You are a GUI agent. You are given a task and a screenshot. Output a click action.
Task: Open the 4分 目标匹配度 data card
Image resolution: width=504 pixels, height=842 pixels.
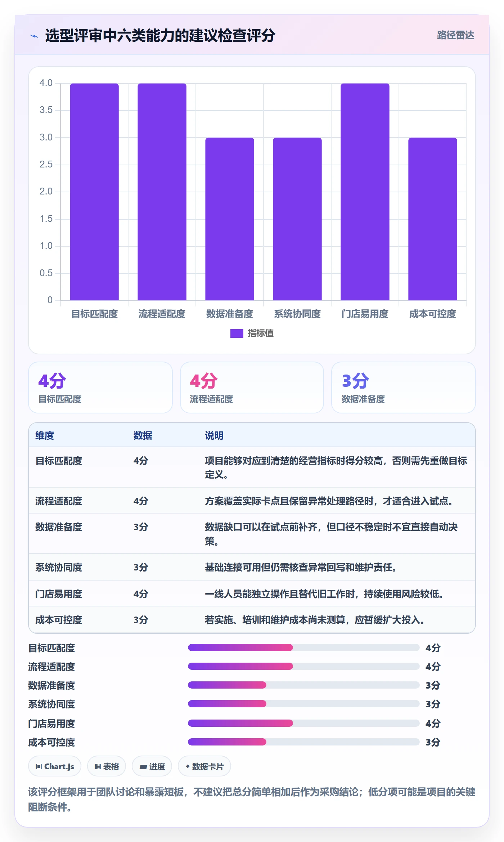click(100, 388)
